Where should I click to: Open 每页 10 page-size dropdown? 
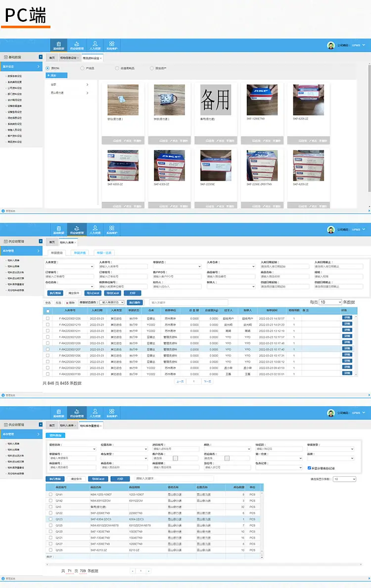330,302
